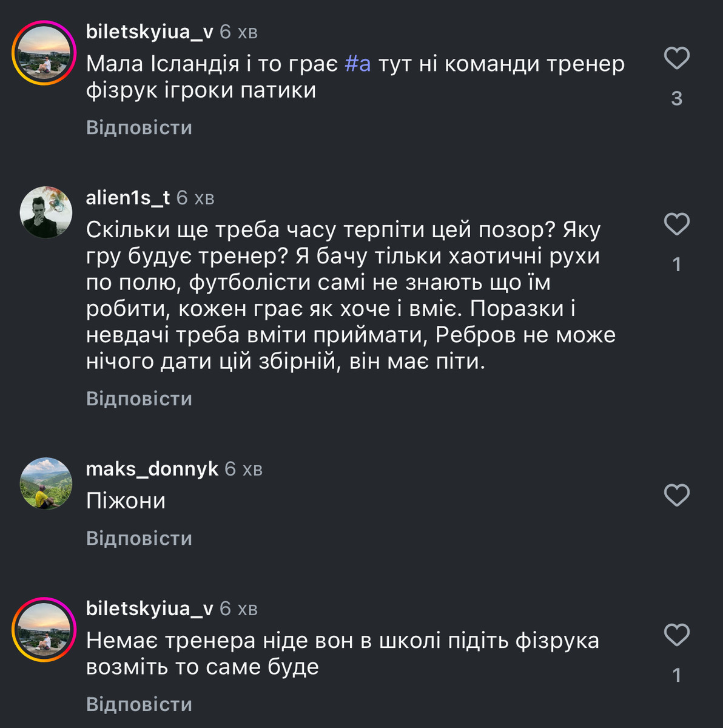The width and height of the screenshot is (723, 728).
Task: View biletskyiua_v's story from bottom comment avatar
Action: tap(44, 629)
